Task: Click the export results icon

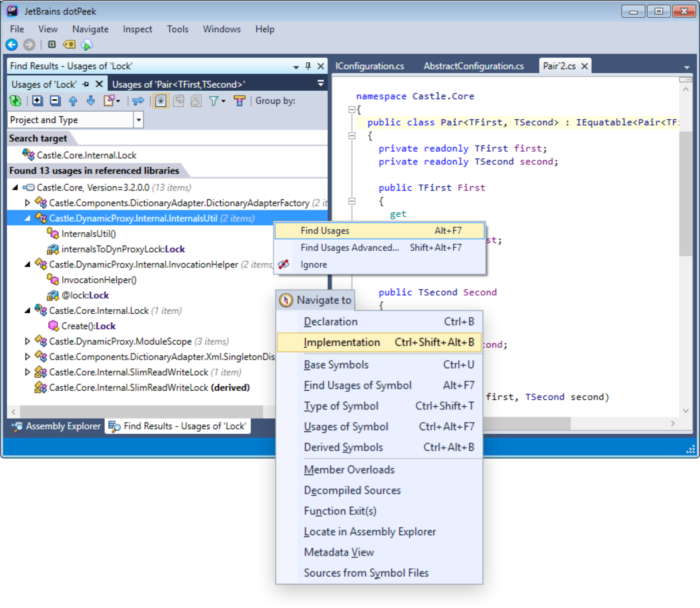Action: [x=109, y=101]
